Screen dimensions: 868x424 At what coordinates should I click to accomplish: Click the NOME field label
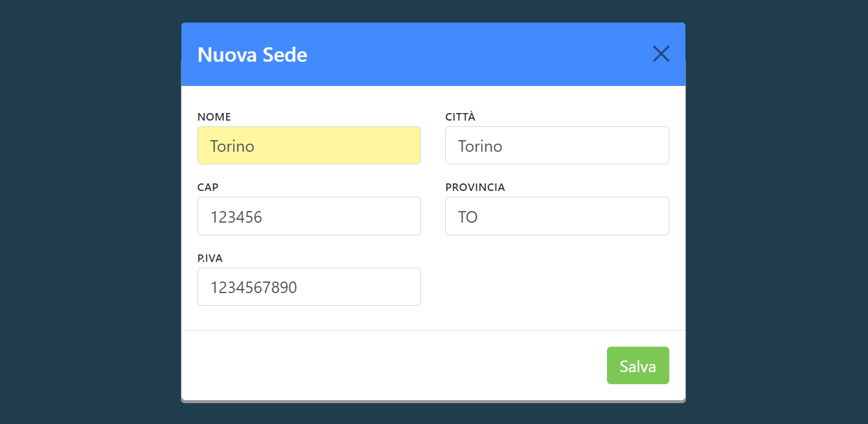tap(214, 117)
